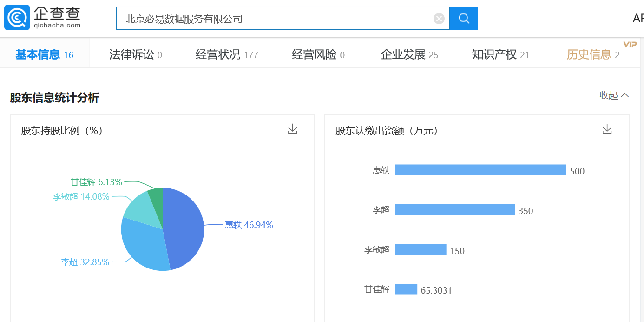Open the 历史信息 VIP tab
Image resolution: width=644 pixels, height=322 pixels.
[x=593, y=55]
